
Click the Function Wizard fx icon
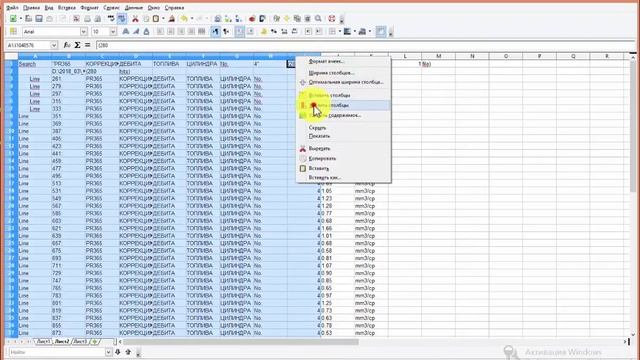point(67,45)
